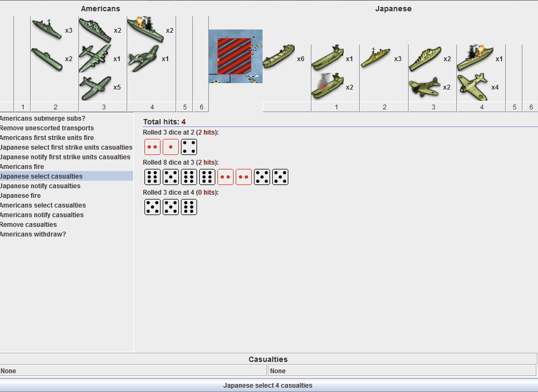Click the "Remove unescorted transports" step
The width and height of the screenshot is (538, 392).
(47, 128)
